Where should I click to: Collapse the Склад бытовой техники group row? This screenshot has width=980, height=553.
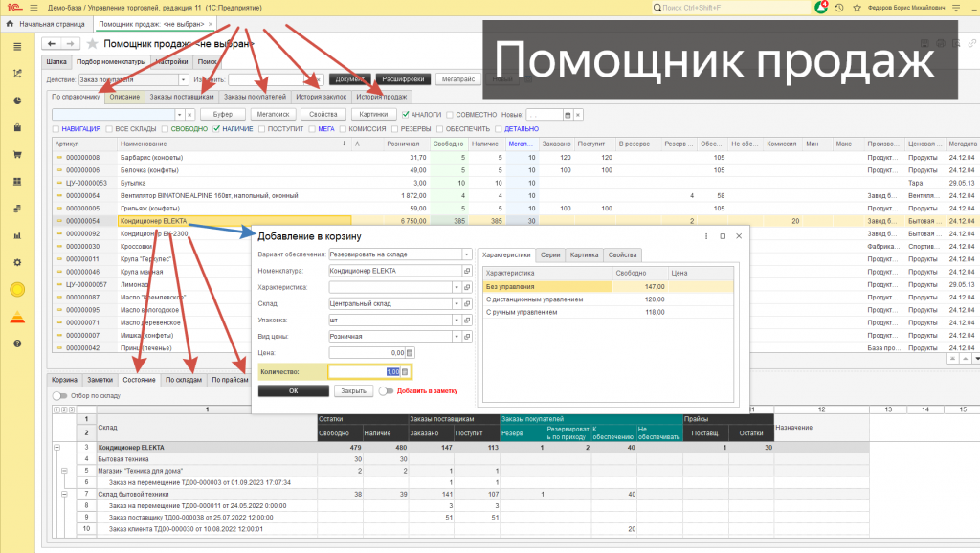pos(64,494)
